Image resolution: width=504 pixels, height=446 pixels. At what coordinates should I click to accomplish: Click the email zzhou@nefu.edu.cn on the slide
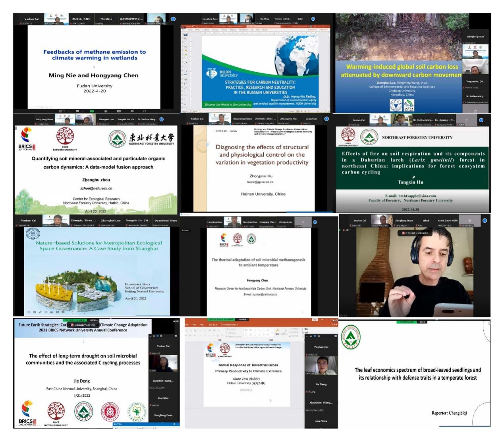point(96,188)
